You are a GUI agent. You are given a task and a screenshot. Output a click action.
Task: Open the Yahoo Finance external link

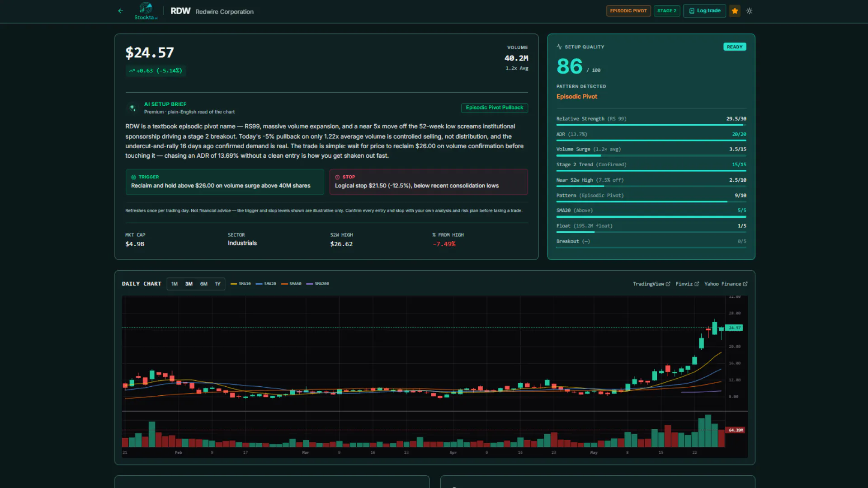coord(726,284)
